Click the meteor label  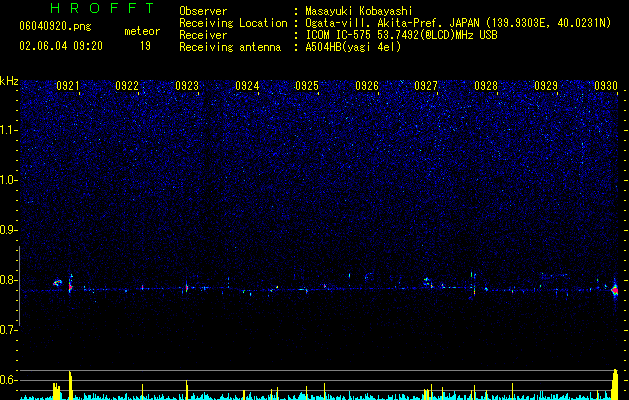point(142,31)
